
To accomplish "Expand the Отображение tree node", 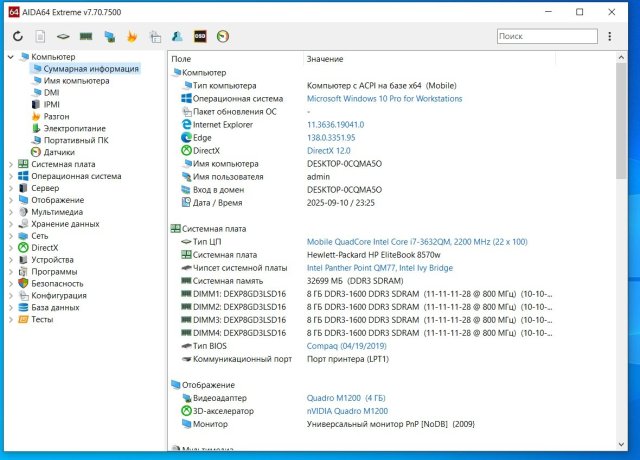I will [11, 200].
